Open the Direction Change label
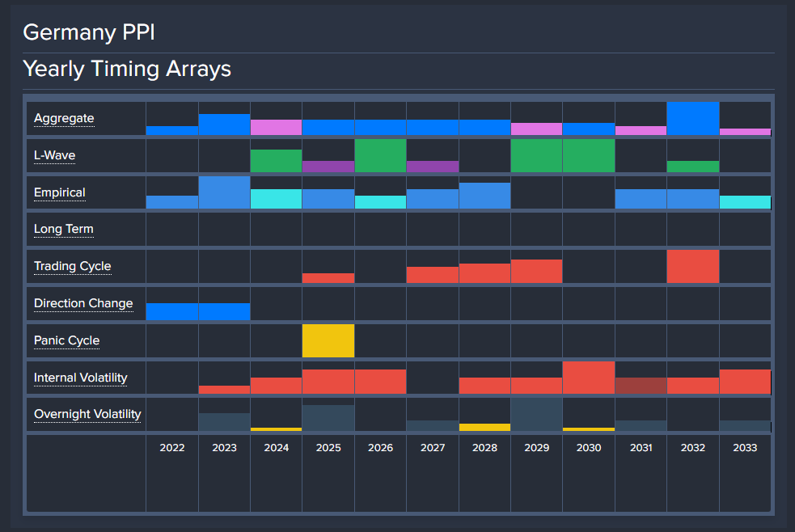The image size is (795, 532). 83,303
